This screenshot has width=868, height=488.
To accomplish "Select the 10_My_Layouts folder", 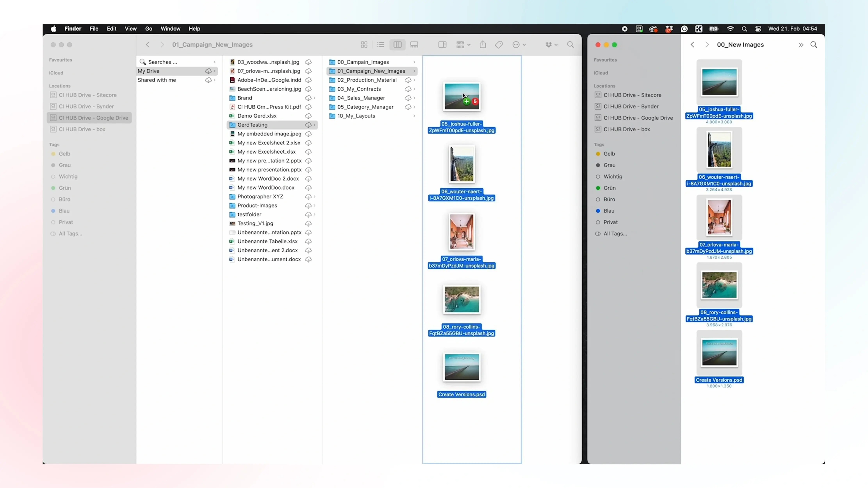I will 372,116.
